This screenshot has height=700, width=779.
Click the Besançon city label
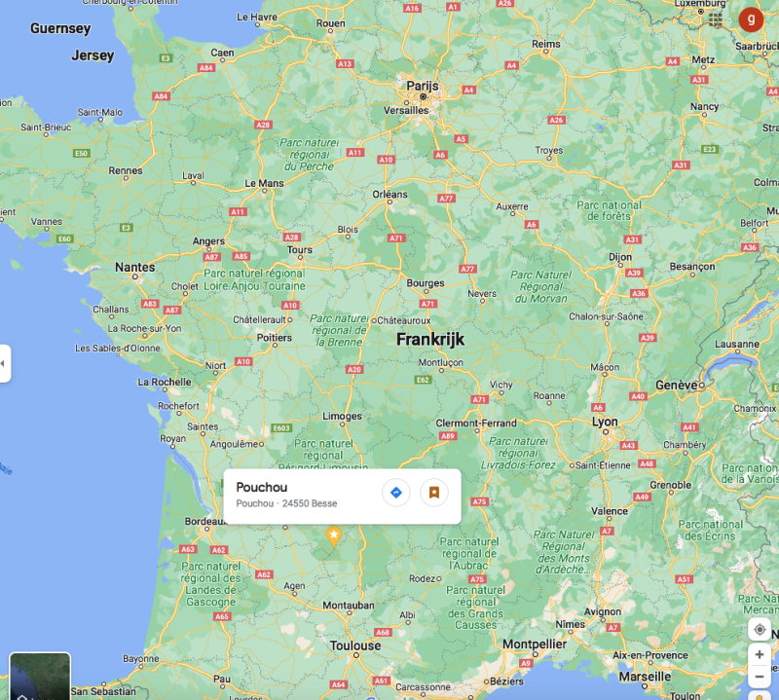point(692,267)
